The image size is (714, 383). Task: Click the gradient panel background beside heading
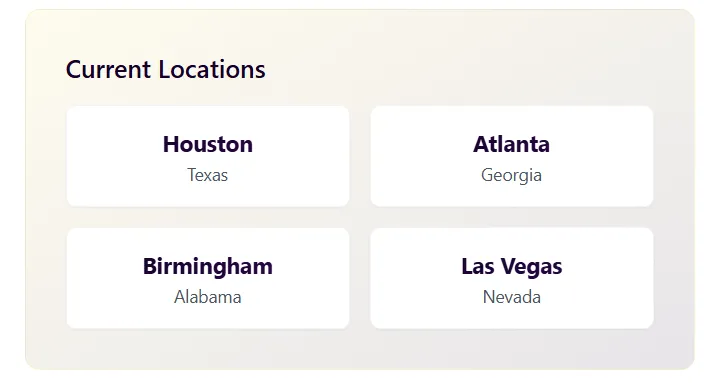[x=455, y=68]
